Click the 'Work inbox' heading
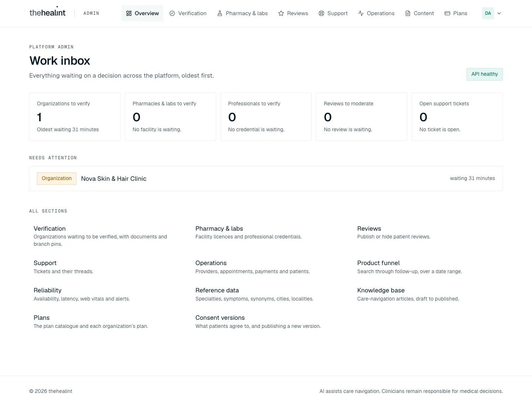Image resolution: width=532 pixels, height=407 pixels. click(60, 61)
